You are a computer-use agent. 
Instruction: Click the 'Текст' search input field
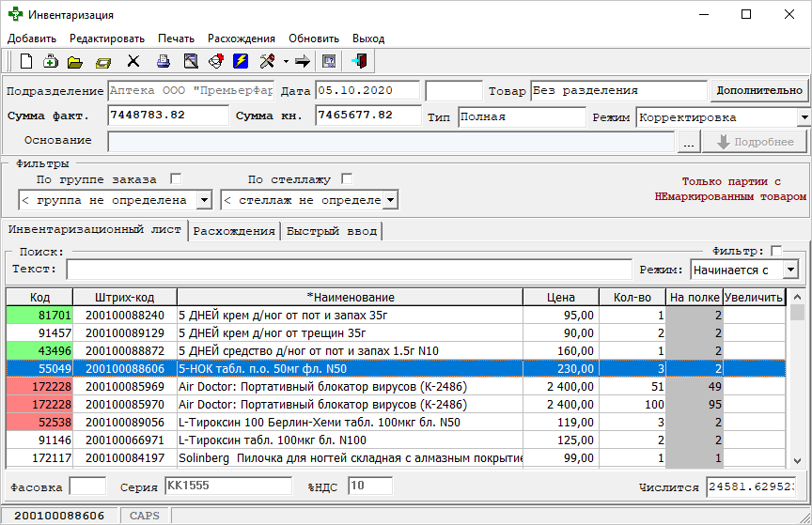[348, 270]
